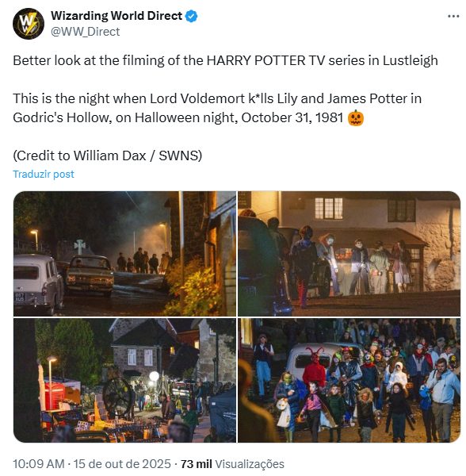Click the date 15 de out de 2025

point(122,464)
